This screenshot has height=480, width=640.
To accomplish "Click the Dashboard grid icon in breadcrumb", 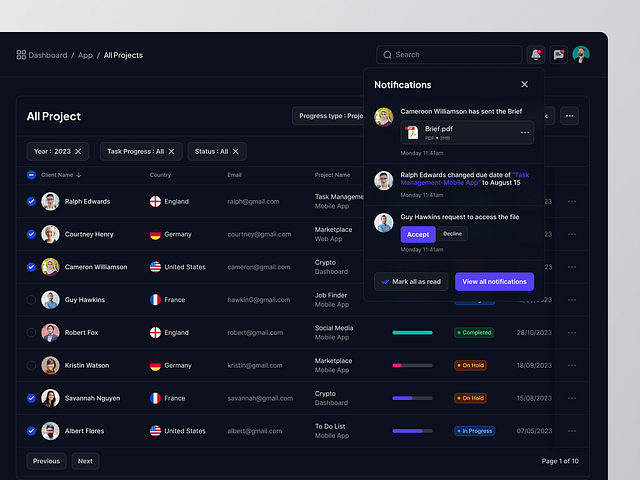I will click(21, 55).
